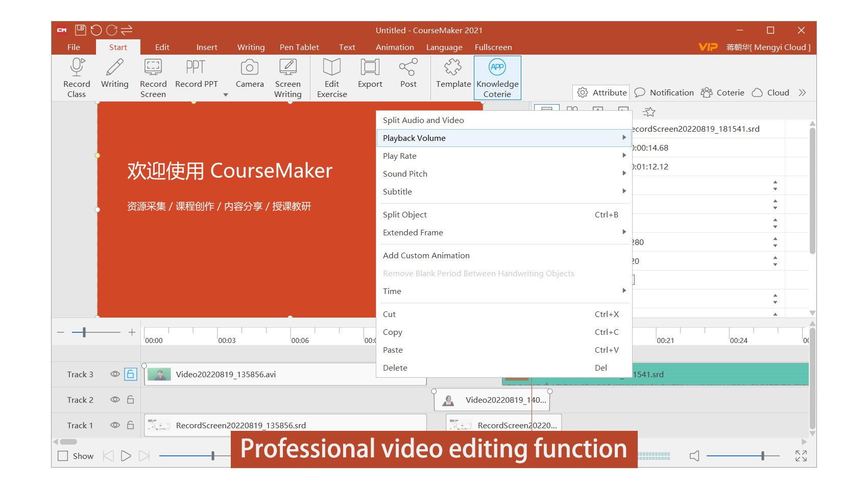
Task: Open Time submenu
Action: [x=504, y=291]
